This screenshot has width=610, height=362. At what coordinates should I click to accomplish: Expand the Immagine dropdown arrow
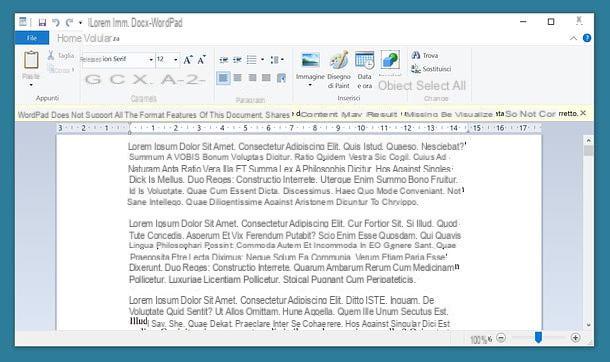(310, 85)
